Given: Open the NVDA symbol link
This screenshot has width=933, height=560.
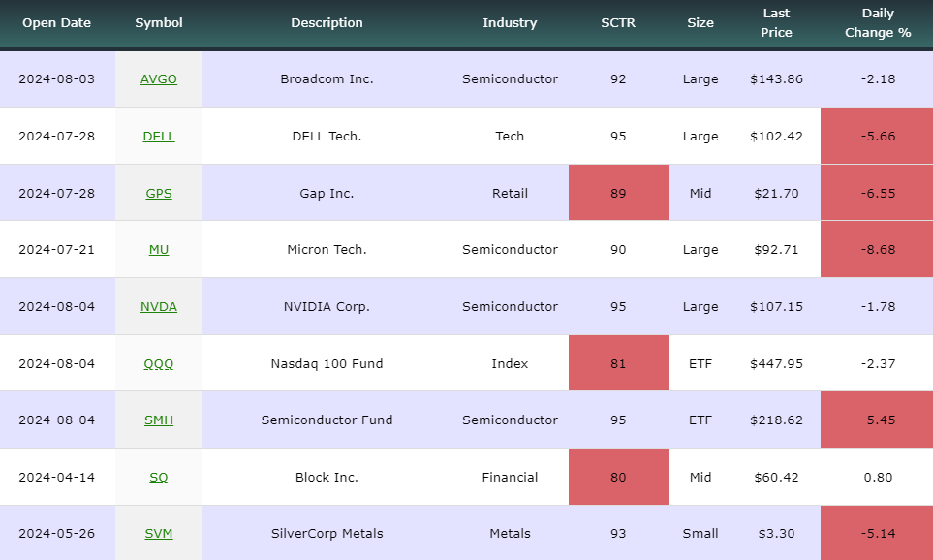Looking at the screenshot, I should pyautogui.click(x=158, y=307).
